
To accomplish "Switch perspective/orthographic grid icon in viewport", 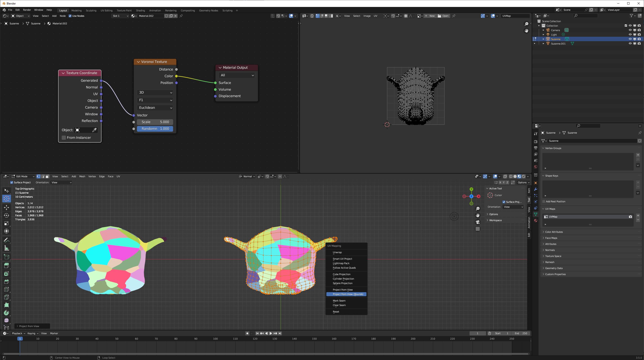I will point(477,229).
